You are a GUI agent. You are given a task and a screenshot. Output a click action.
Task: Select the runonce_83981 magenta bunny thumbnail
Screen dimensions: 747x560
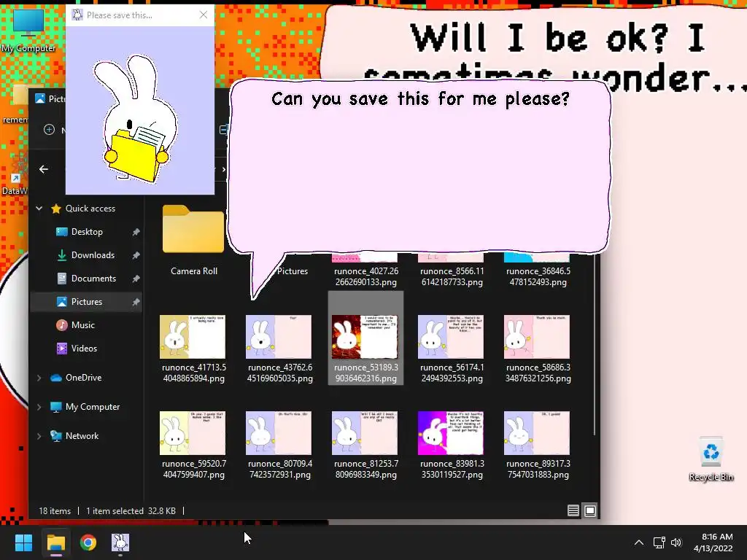pos(451,433)
